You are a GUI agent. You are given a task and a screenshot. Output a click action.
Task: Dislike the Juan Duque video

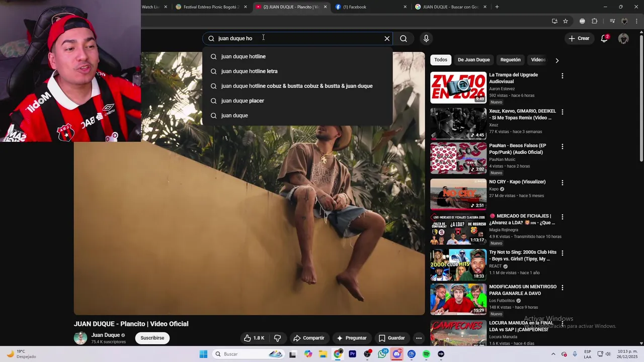pyautogui.click(x=277, y=338)
